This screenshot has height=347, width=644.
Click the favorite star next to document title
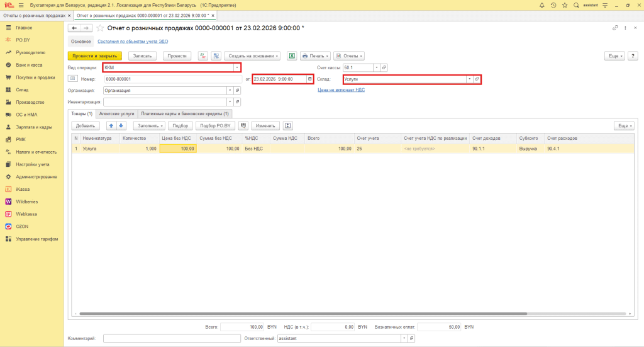click(99, 28)
